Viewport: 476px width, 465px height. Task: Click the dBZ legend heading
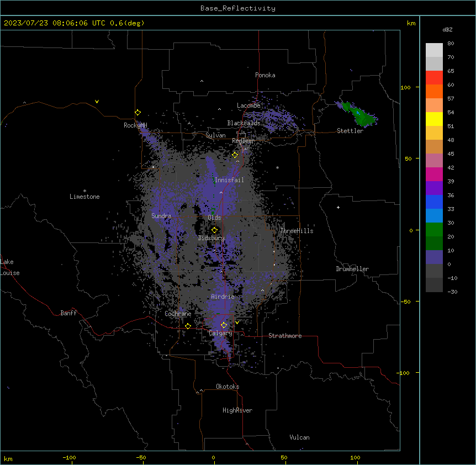click(447, 30)
